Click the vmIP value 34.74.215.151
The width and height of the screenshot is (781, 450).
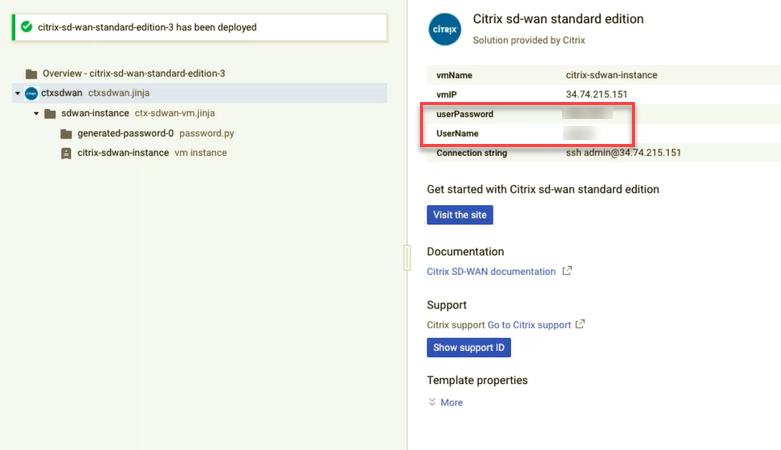tap(596, 94)
